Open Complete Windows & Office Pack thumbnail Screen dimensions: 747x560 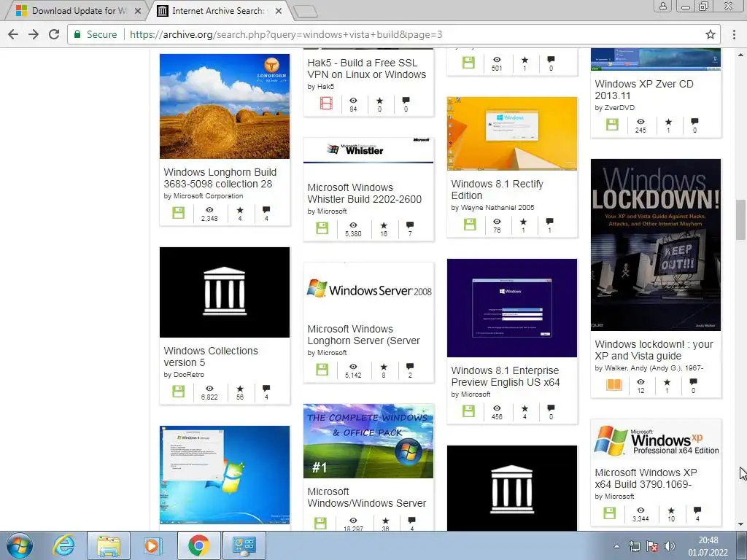pyautogui.click(x=368, y=441)
